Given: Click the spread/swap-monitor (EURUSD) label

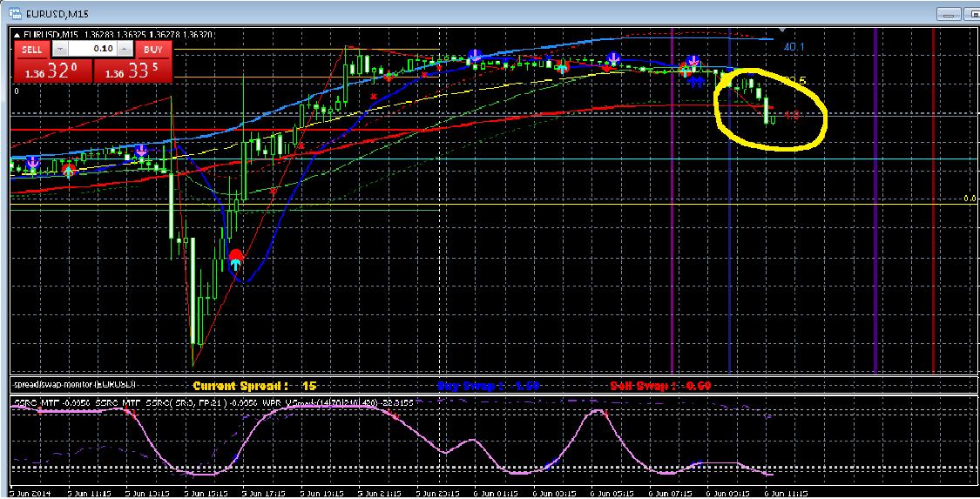Looking at the screenshot, I should [74, 384].
